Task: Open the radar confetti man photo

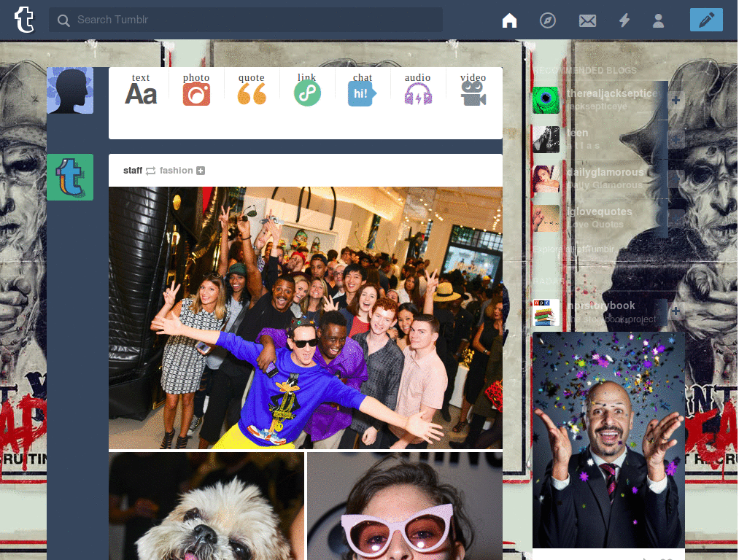Action: click(608, 440)
